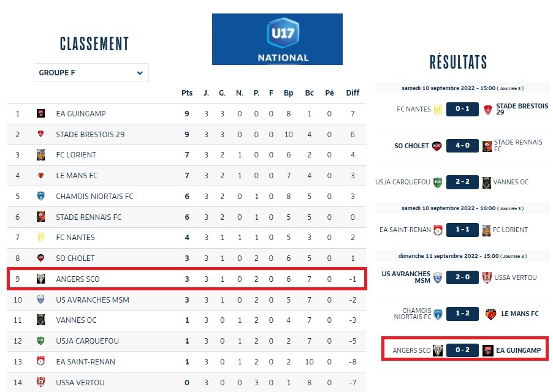Click the chevron arrow of the group selector
Viewport: 553px width, 392px height.
[140, 73]
